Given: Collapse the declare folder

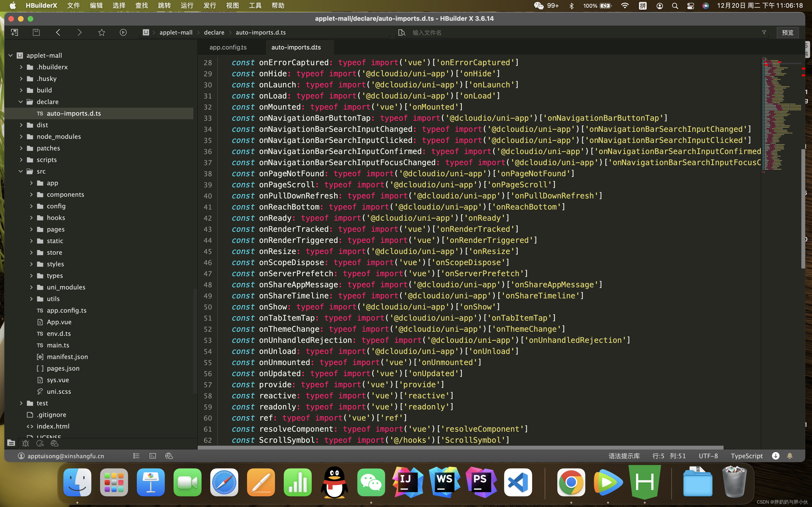Looking at the screenshot, I should [21, 102].
